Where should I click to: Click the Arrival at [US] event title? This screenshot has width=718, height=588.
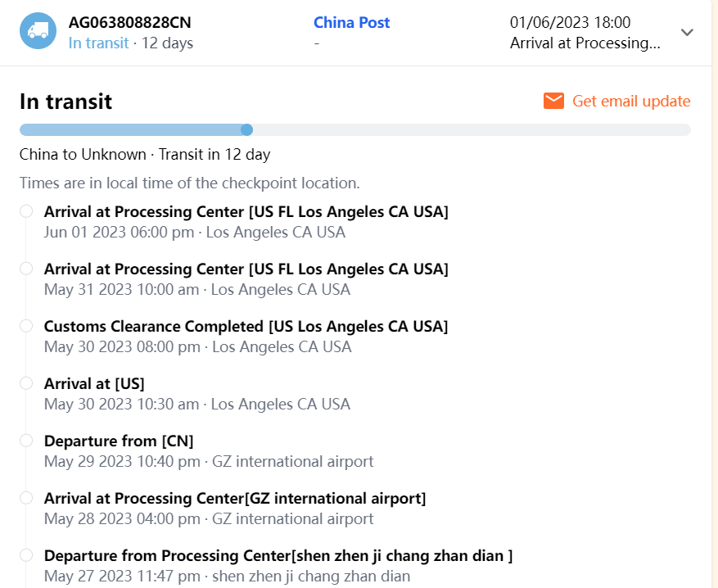click(94, 384)
